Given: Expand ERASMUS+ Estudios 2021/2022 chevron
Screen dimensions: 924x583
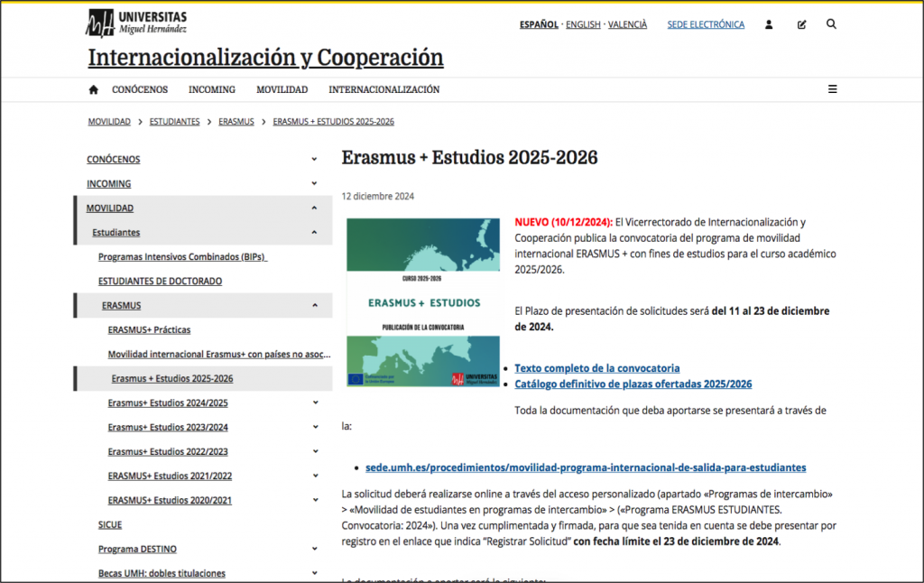Looking at the screenshot, I should point(315,476).
